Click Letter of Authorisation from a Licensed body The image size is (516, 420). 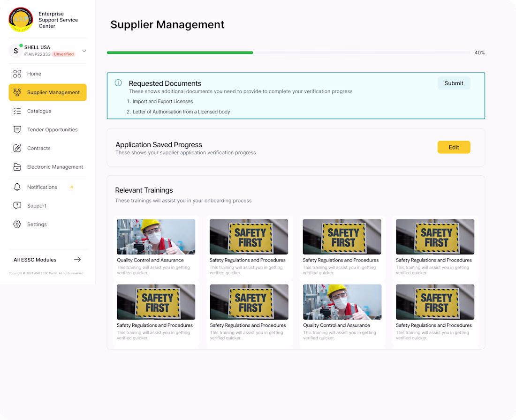click(x=182, y=112)
